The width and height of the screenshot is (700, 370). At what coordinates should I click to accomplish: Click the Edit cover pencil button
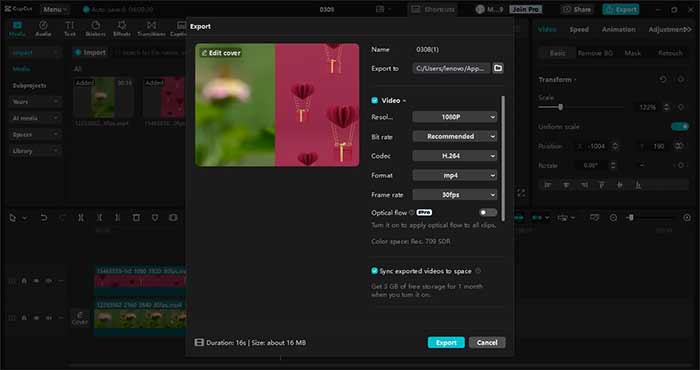pyautogui.click(x=221, y=53)
